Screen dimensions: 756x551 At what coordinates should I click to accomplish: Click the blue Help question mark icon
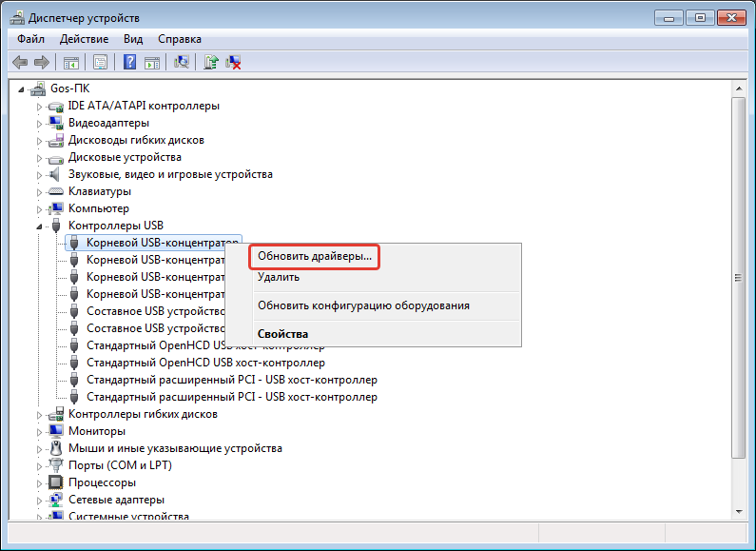(129, 62)
